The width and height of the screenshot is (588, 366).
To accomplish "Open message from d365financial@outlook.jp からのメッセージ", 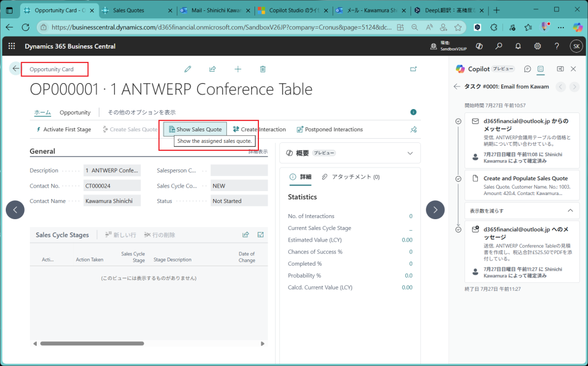I will 522,141.
